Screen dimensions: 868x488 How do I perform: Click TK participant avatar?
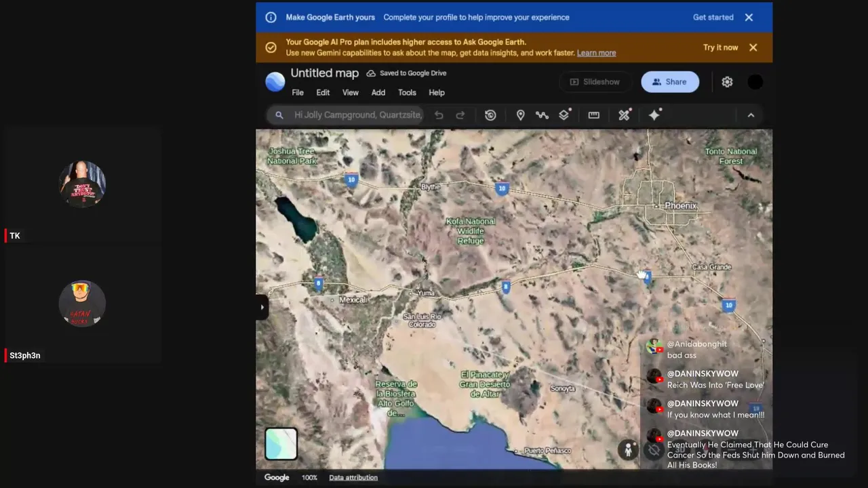pos(82,184)
